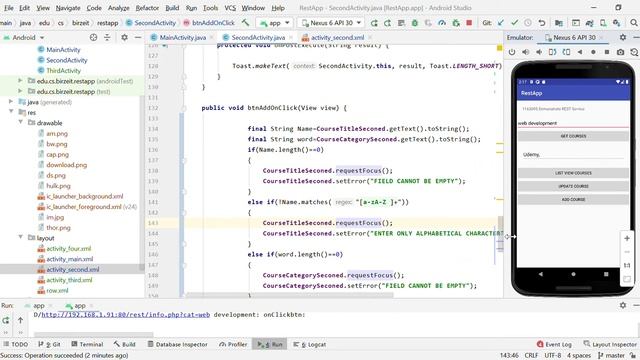Click emulator toolbar Back triangle icon
This screenshot has width=640, height=360.
580,52
